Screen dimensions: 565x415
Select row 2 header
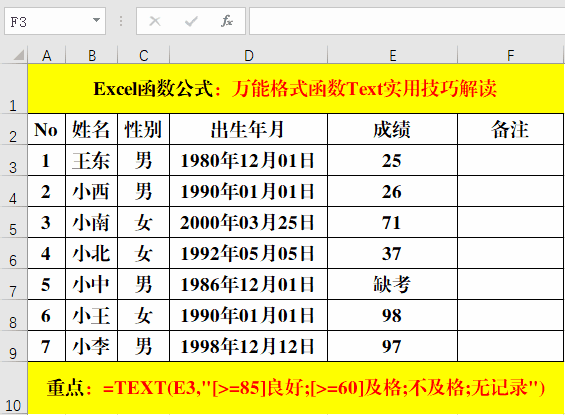point(14,129)
